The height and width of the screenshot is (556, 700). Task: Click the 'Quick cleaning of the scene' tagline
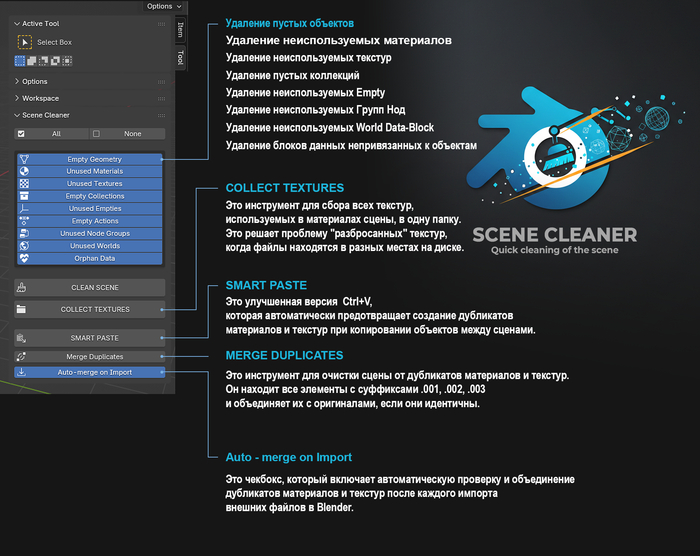click(x=555, y=250)
